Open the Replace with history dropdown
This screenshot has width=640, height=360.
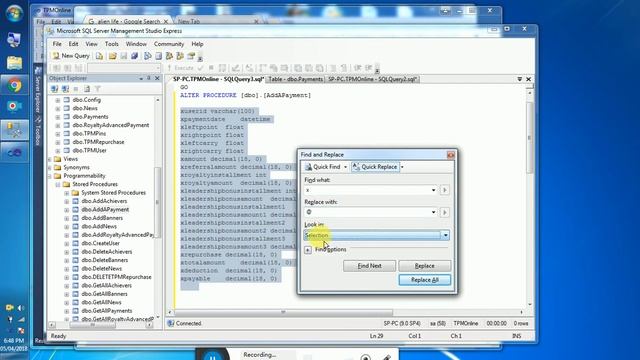433,212
